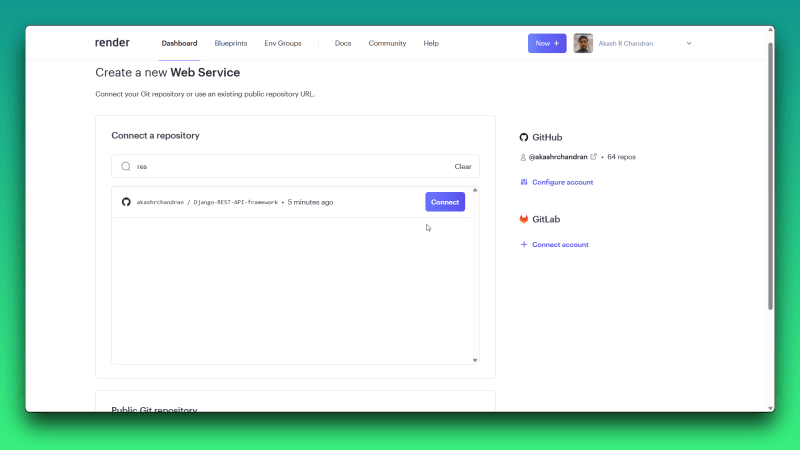Image resolution: width=800 pixels, height=450 pixels.
Task: Select the Django-REST-API-framework repository name
Action: coord(236,202)
